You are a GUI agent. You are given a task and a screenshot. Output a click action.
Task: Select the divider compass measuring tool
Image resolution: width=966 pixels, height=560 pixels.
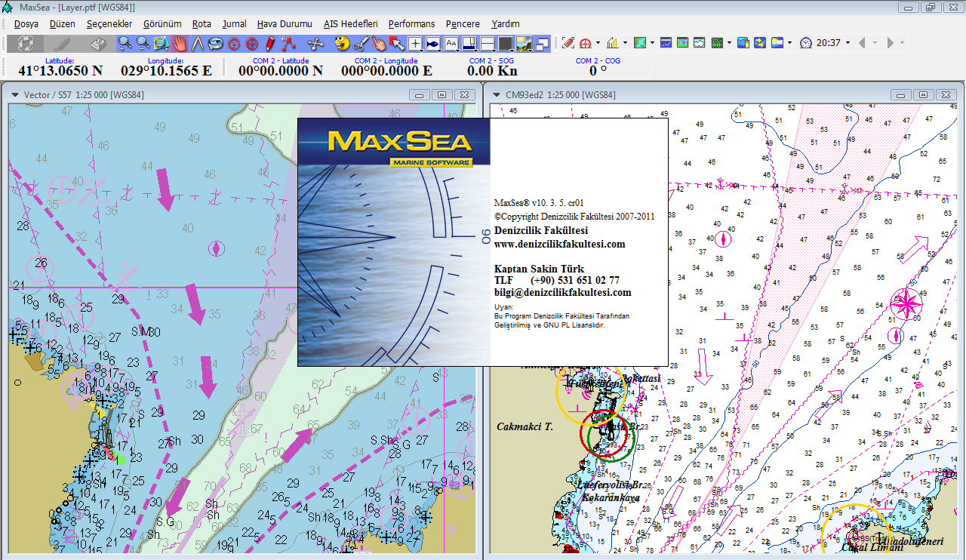pyautogui.click(x=198, y=43)
